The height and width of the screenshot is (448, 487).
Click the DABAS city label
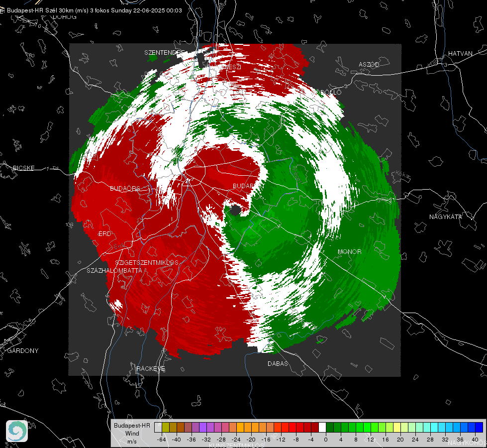click(x=278, y=363)
